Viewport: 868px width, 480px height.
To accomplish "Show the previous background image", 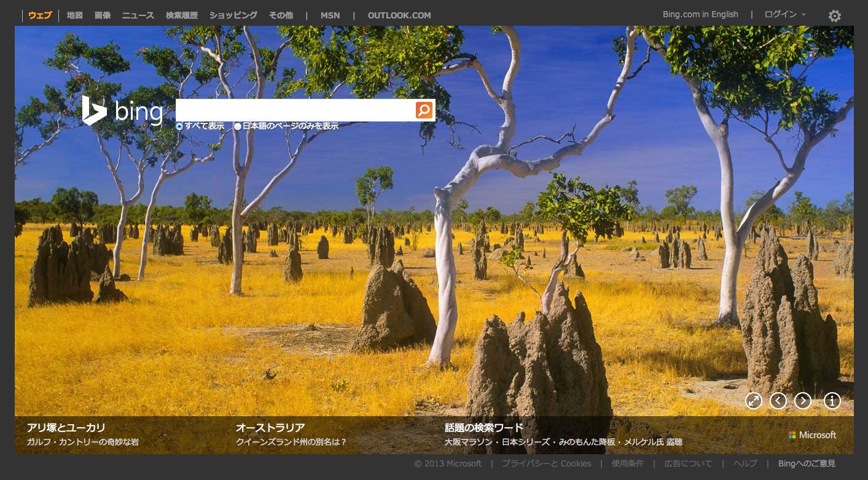I will coord(778,401).
